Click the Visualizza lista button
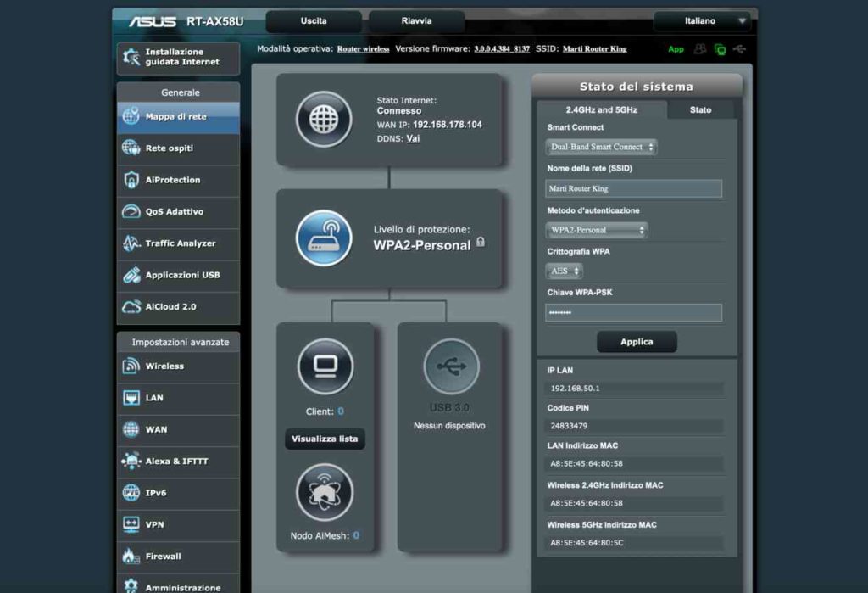 tap(325, 439)
